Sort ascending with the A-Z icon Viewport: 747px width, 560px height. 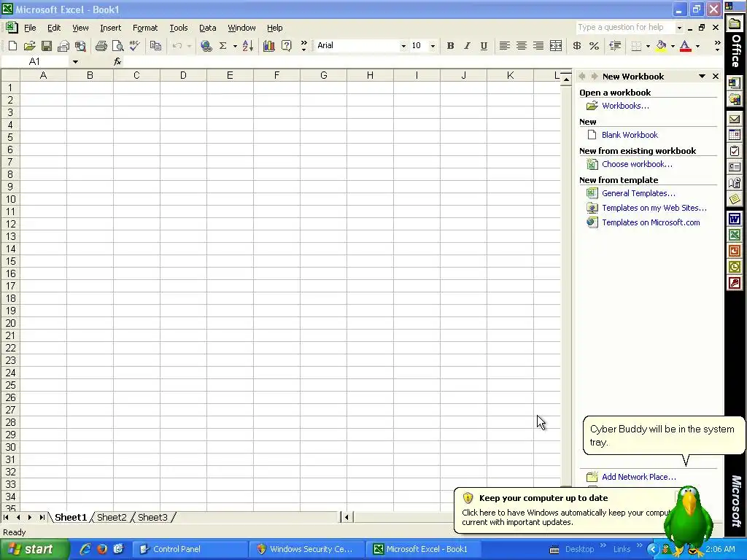[x=248, y=46]
